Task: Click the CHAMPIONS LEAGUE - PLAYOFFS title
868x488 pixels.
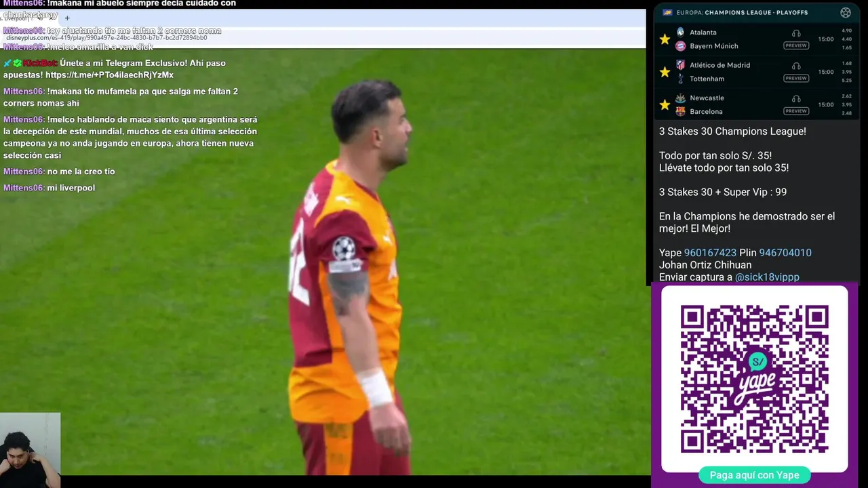Action: 756,12
